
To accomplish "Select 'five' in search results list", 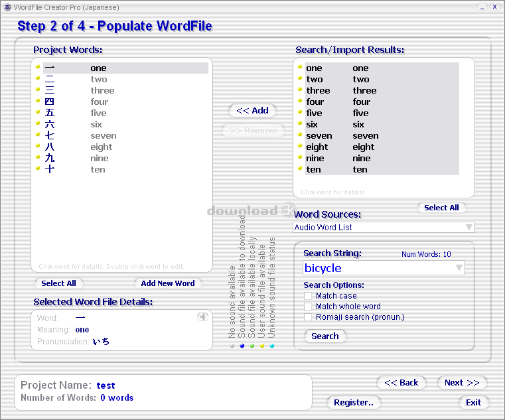I will tap(382, 113).
